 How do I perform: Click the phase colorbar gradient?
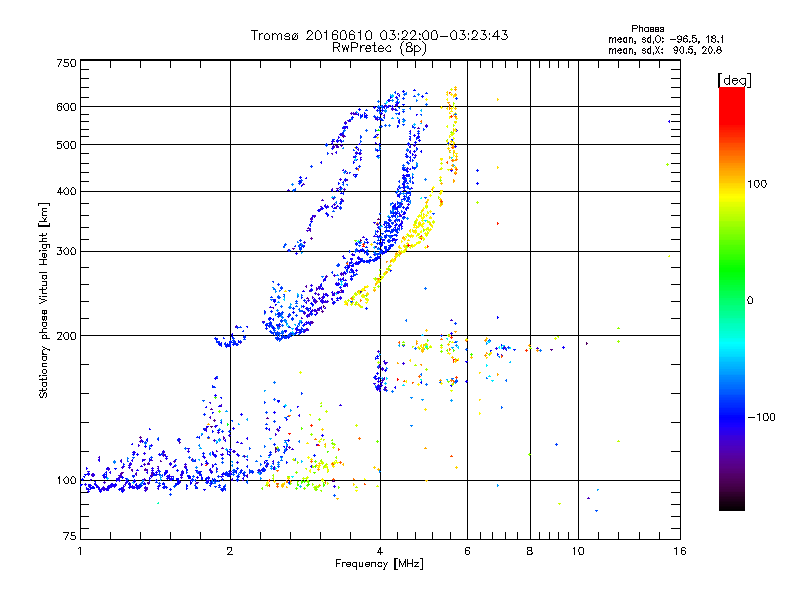732,298
